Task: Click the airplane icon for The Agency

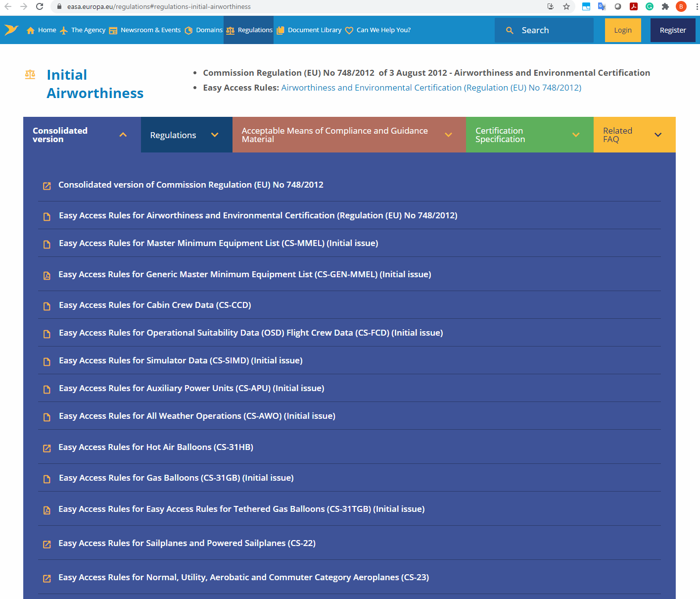Action: coord(64,31)
